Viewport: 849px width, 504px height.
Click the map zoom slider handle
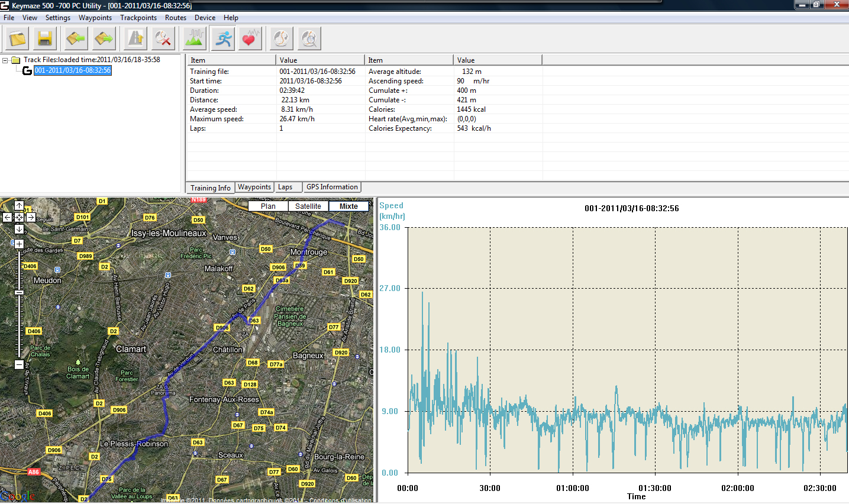pyautogui.click(x=19, y=293)
